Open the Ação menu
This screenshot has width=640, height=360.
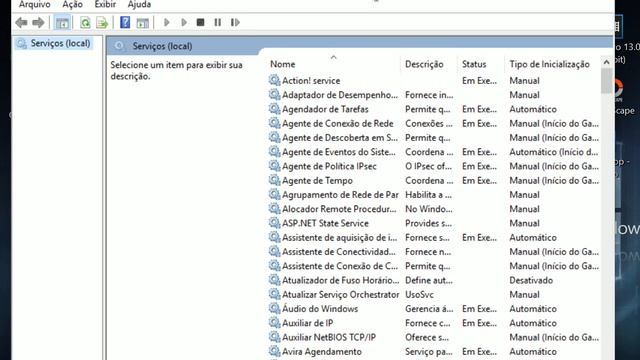[x=73, y=4]
